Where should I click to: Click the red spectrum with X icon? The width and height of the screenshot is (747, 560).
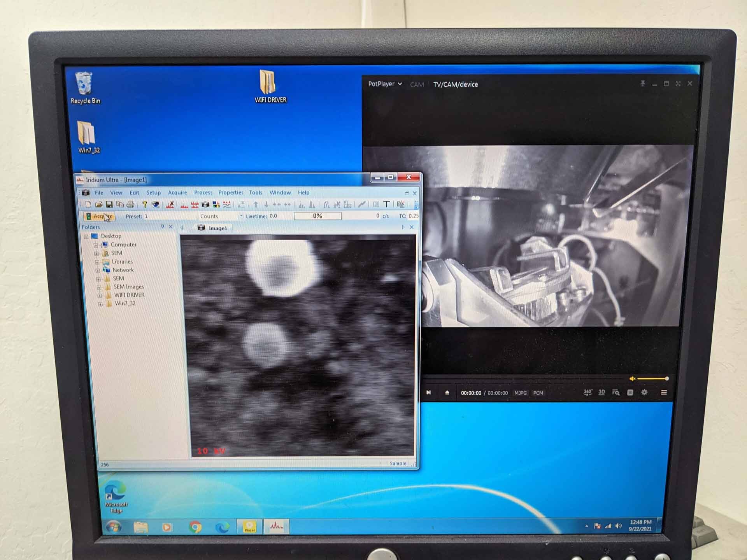tap(170, 204)
